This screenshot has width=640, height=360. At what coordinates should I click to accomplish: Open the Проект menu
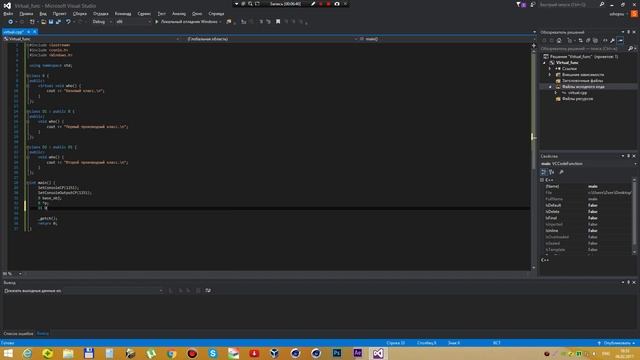59,13
